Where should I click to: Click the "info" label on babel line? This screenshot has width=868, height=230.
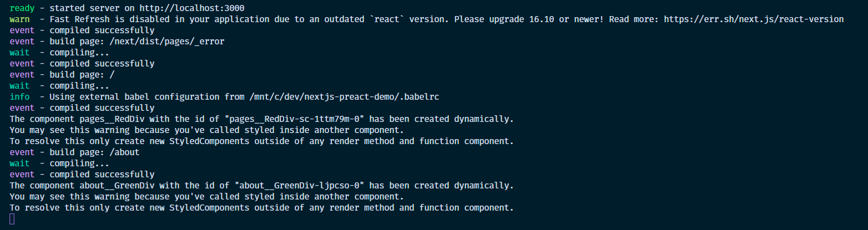[19, 97]
